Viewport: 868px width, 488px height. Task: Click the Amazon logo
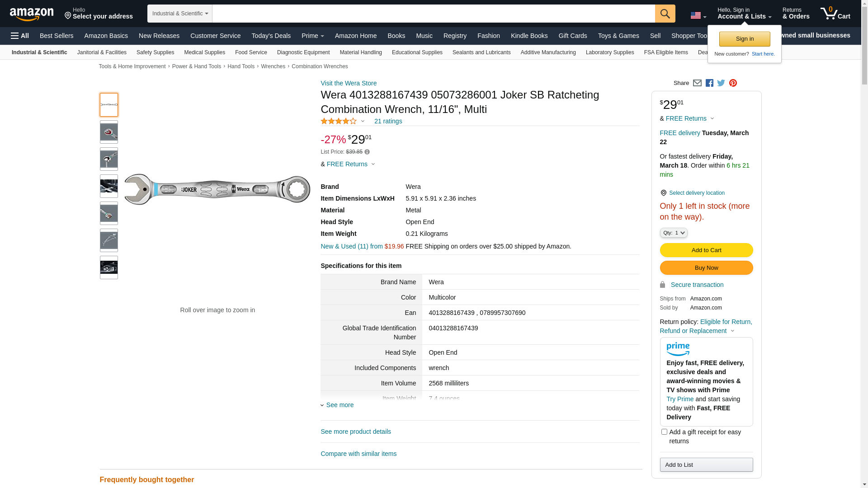click(32, 14)
